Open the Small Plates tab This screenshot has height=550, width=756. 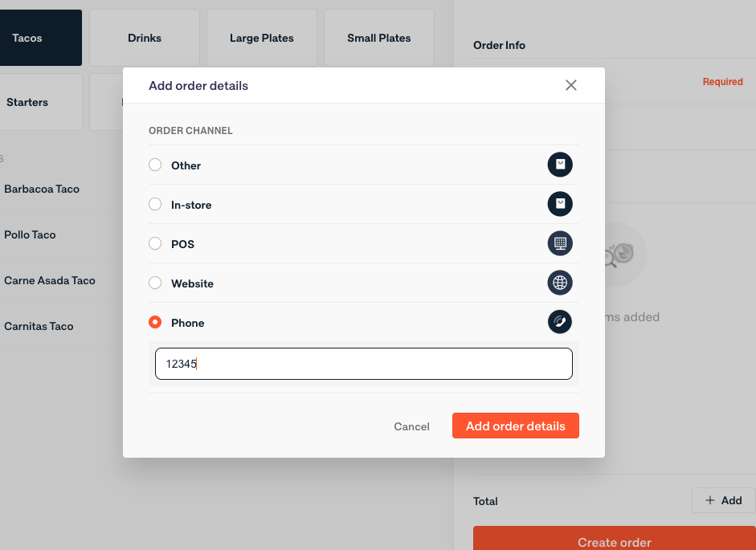point(379,38)
